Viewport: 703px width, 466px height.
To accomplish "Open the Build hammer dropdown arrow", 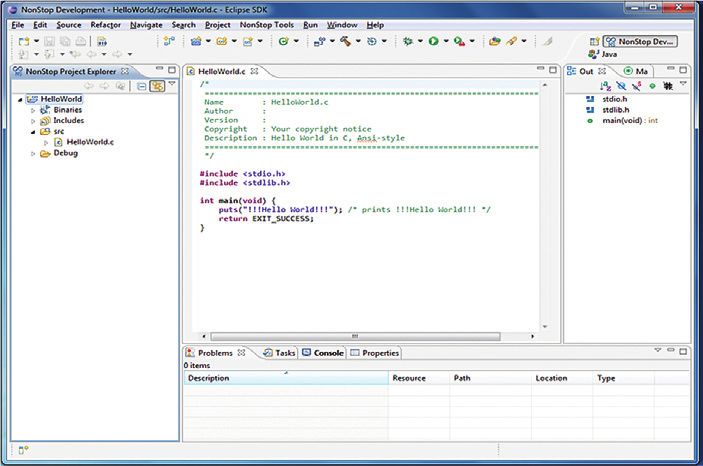I will point(358,41).
